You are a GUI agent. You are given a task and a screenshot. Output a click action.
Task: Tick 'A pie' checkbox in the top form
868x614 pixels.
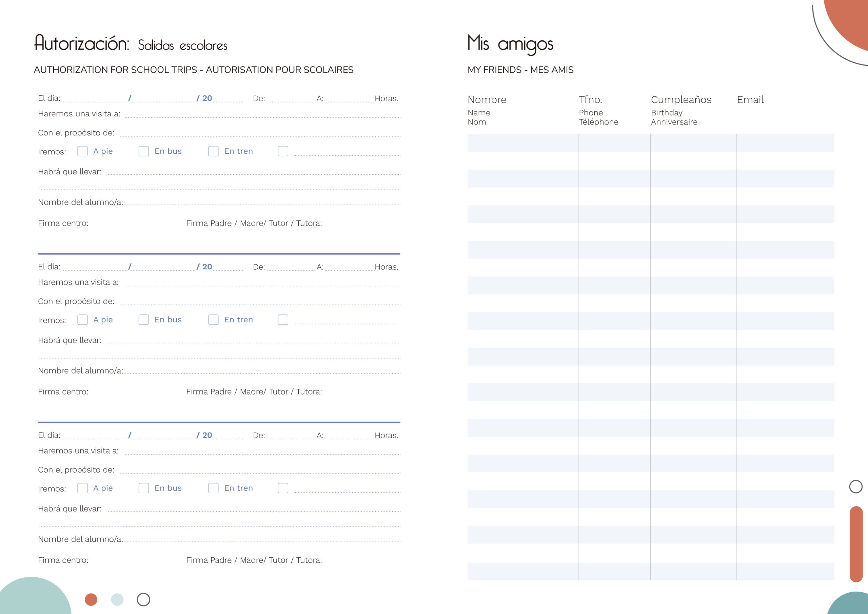(x=82, y=151)
